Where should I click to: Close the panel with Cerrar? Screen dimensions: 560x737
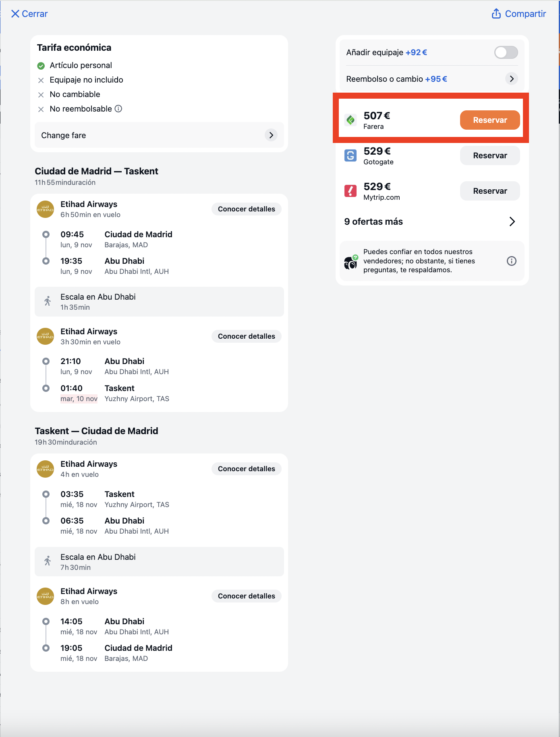coord(29,14)
